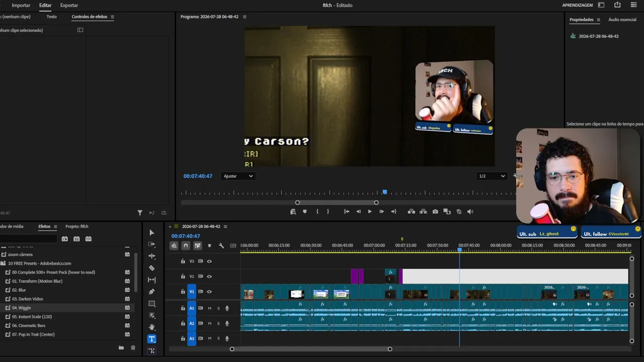Filter Effects by YUV badge
This screenshot has height=362, width=644.
coord(89,239)
